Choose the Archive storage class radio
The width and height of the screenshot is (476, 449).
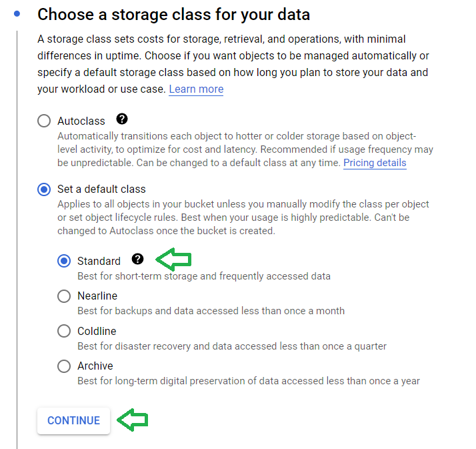pyautogui.click(x=64, y=366)
